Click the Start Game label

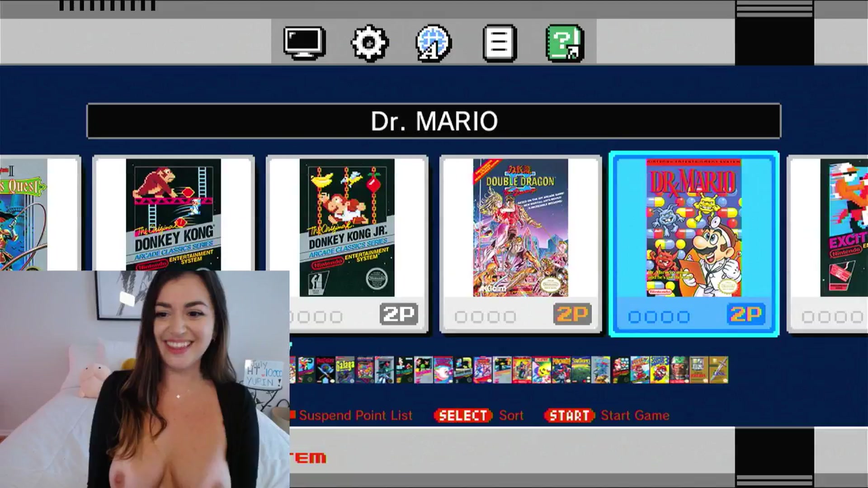635,415
